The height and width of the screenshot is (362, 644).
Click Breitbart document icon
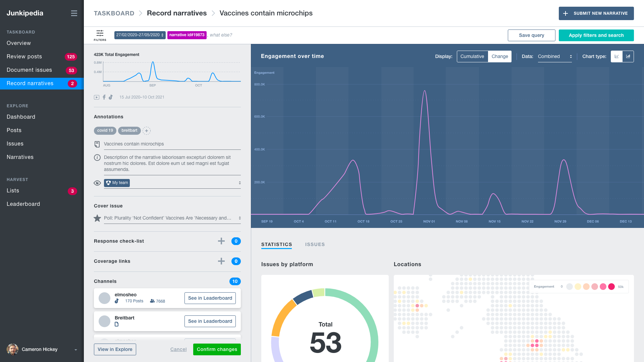117,324
